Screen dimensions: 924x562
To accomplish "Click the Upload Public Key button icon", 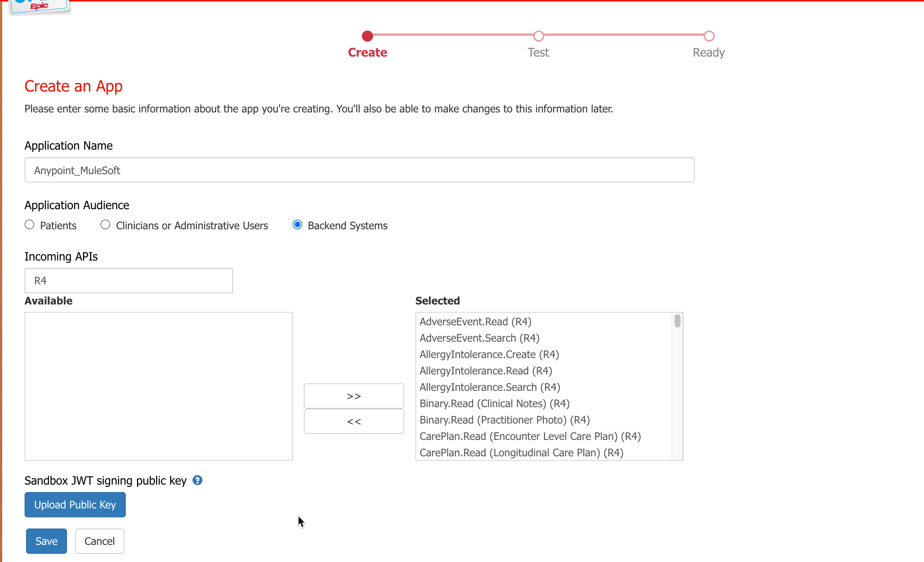I will pyautogui.click(x=75, y=504).
